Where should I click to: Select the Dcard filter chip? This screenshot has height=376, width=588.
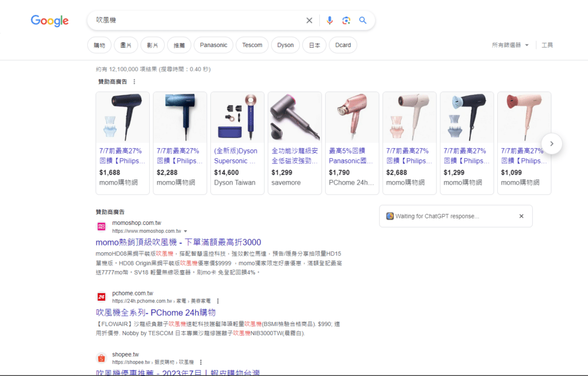(343, 45)
